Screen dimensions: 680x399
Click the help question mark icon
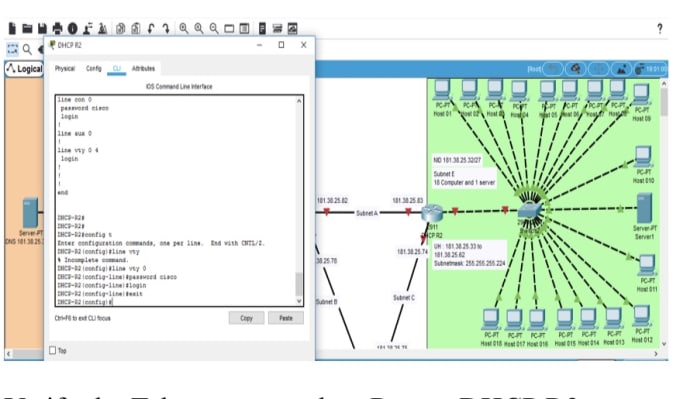click(x=660, y=29)
